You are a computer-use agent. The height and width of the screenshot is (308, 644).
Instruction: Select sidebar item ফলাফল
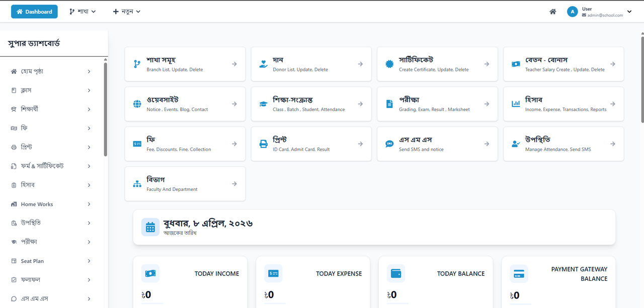[51, 280]
